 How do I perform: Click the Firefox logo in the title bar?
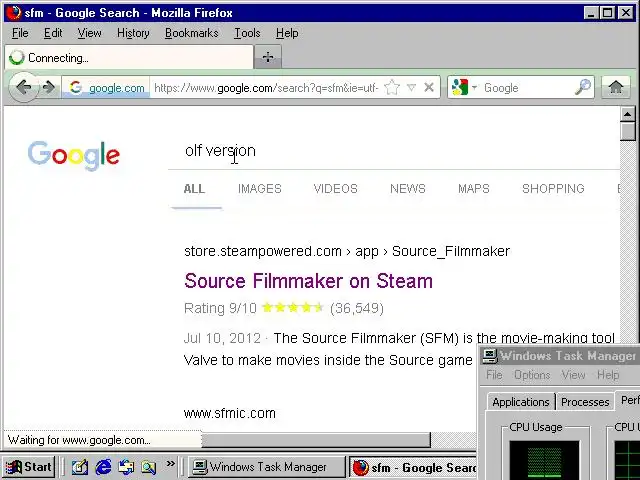tap(13, 12)
